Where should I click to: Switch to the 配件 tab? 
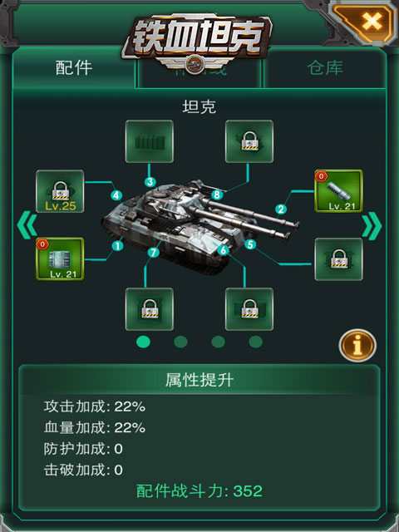click(74, 68)
